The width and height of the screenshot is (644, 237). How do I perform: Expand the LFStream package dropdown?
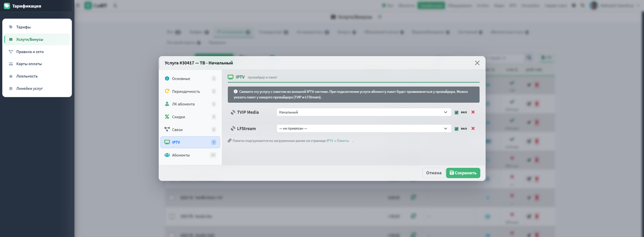coord(363,128)
